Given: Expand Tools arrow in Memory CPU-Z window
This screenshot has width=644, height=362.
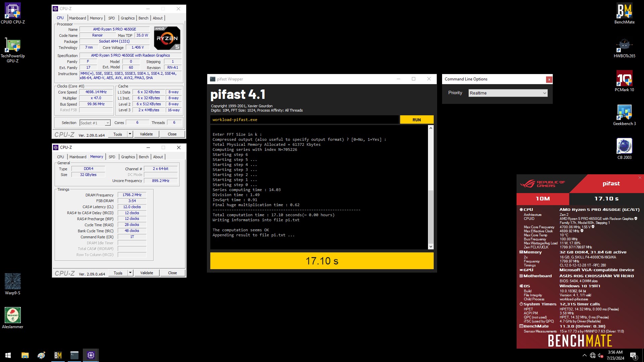Looking at the screenshot, I should coord(130,273).
